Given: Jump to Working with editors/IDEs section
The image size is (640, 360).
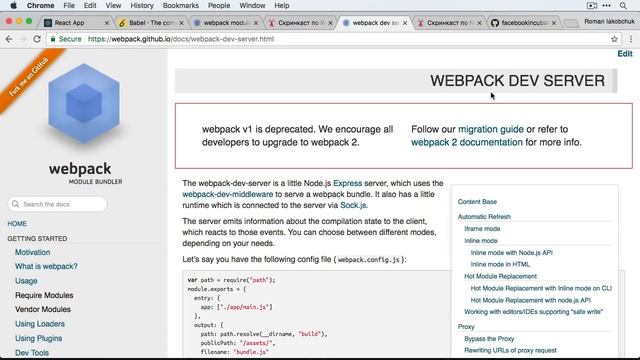Looking at the screenshot, I should [x=533, y=312].
